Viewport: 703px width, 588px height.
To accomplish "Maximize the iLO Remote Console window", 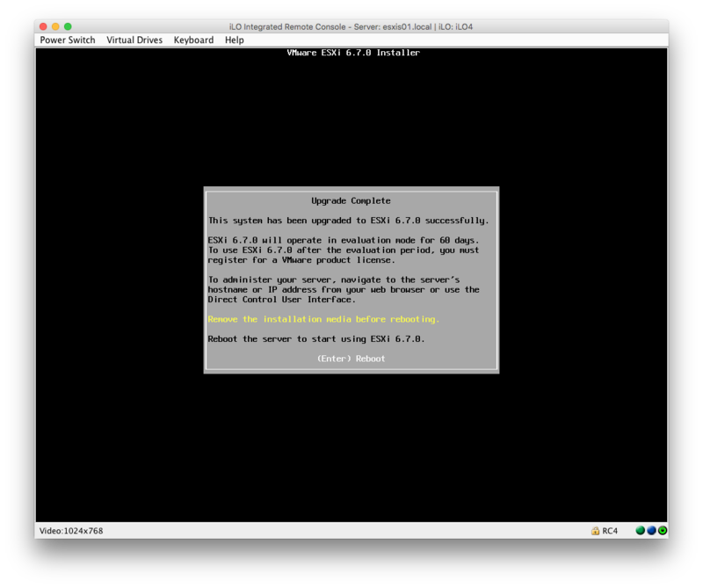I will click(x=68, y=26).
